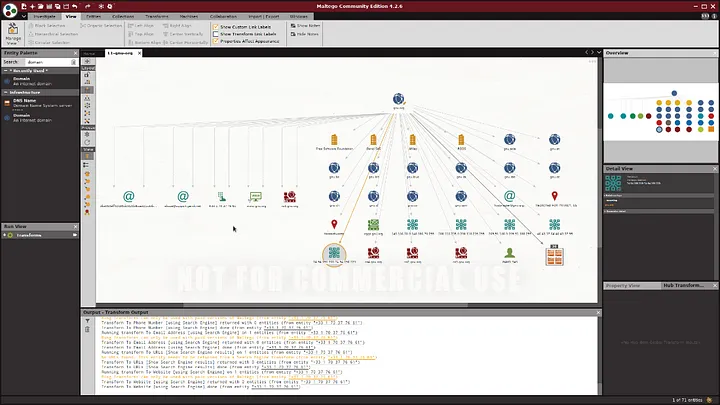
Task: Click the refresh icon in graph toolbar
Action: coord(87,142)
